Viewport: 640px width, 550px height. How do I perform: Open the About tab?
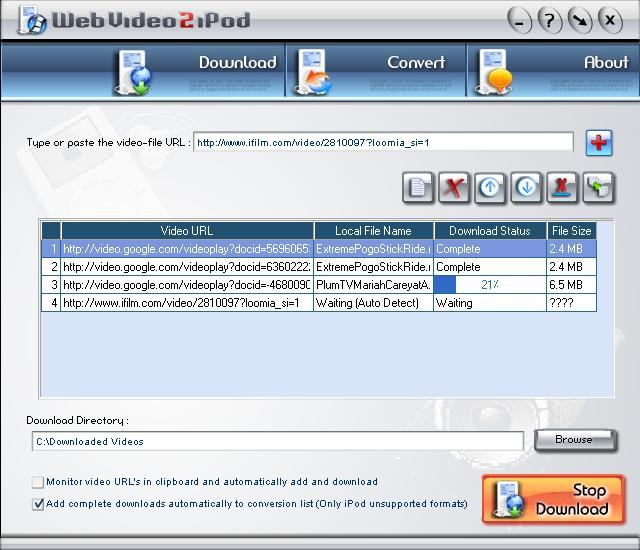point(553,72)
